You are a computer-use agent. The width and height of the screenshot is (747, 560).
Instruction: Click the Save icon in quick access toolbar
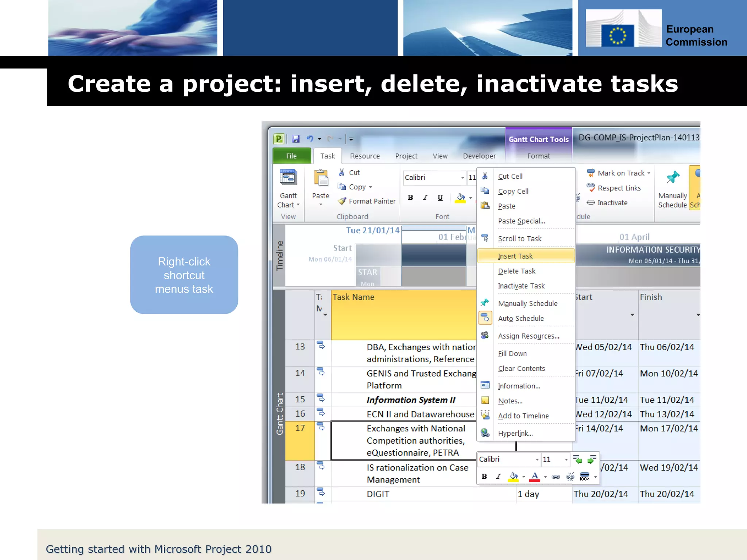(x=296, y=139)
